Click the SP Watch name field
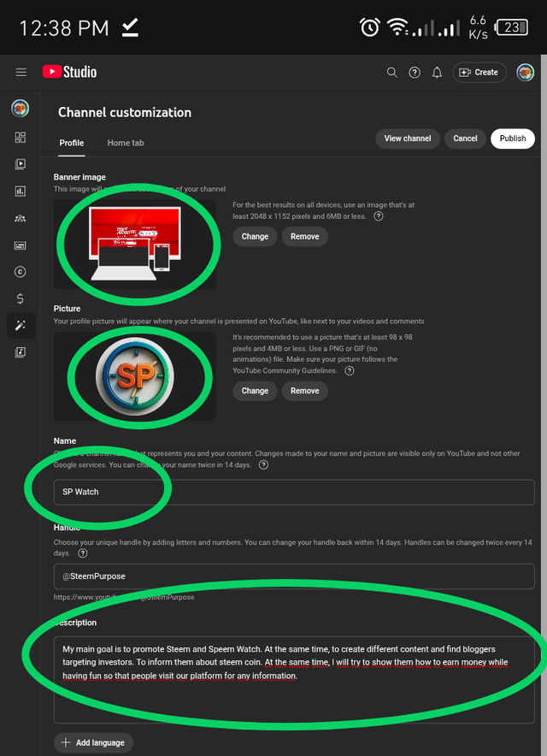The image size is (547, 756). point(294,493)
